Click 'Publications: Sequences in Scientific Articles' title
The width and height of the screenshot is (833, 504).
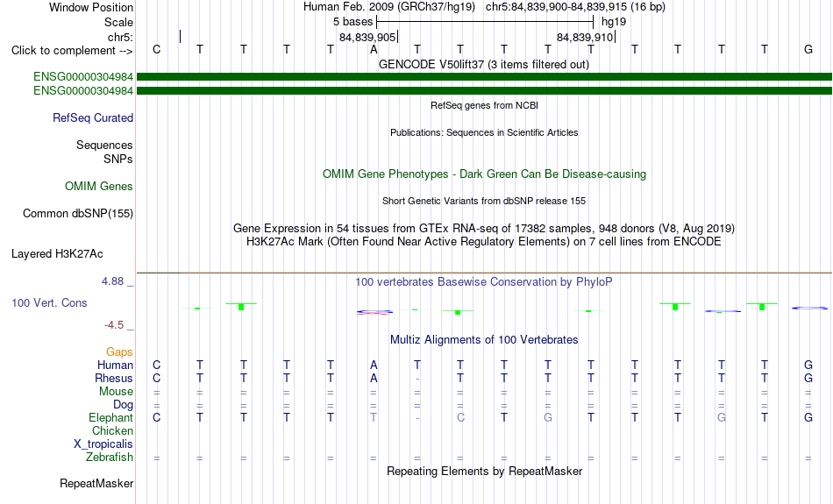point(484,132)
